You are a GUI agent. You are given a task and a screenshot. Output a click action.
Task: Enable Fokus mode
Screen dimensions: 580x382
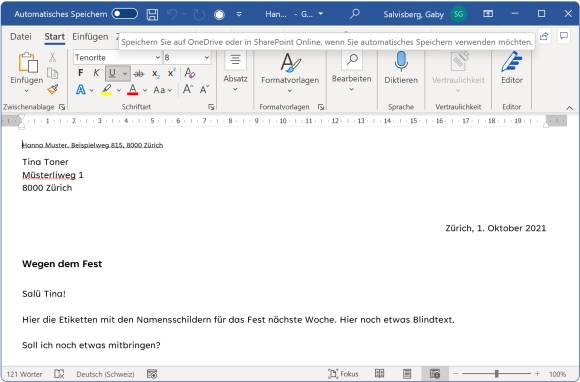pos(343,374)
